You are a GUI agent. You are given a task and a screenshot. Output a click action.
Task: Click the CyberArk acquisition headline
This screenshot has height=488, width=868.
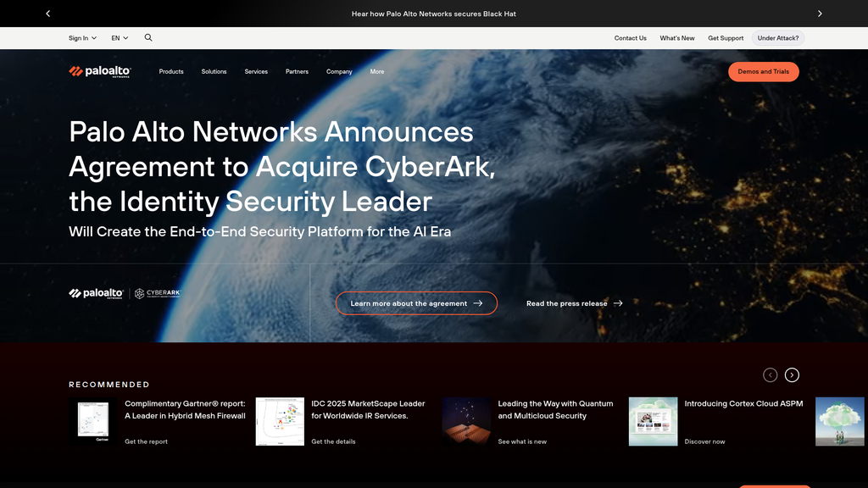point(281,167)
